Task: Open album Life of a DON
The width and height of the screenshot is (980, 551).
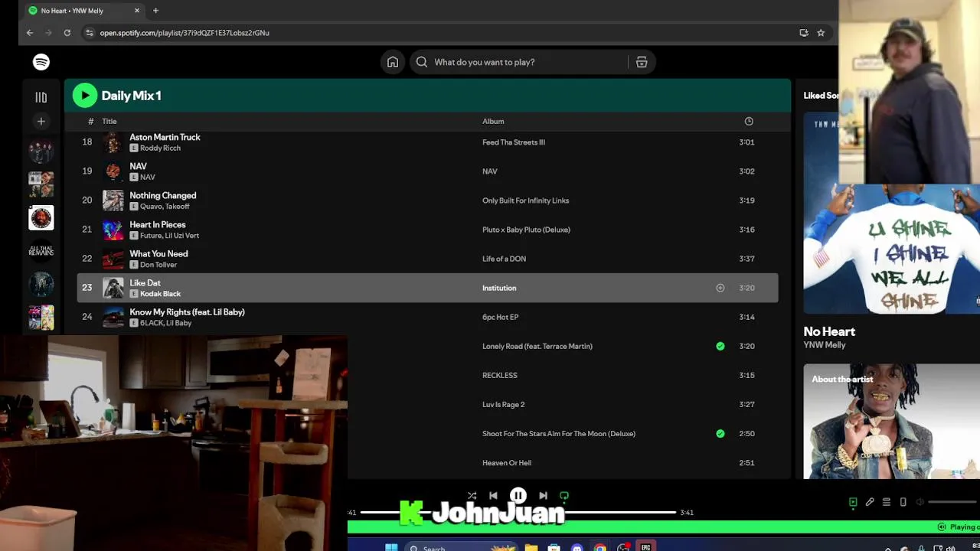Action: [x=504, y=259]
